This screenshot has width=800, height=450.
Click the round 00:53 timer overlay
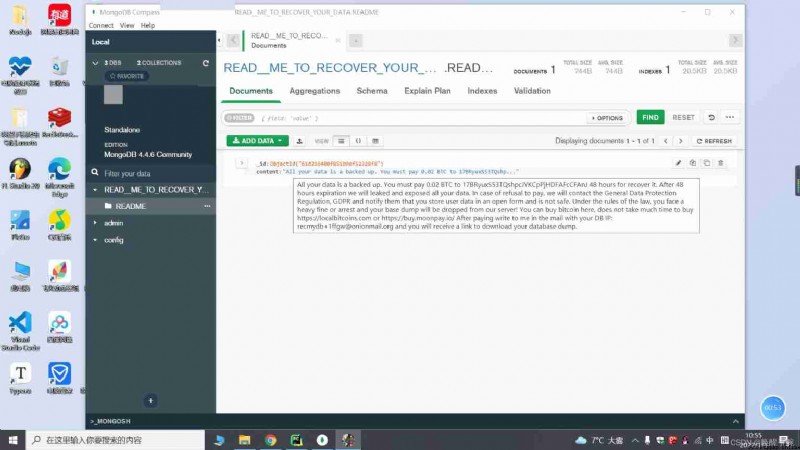point(772,408)
